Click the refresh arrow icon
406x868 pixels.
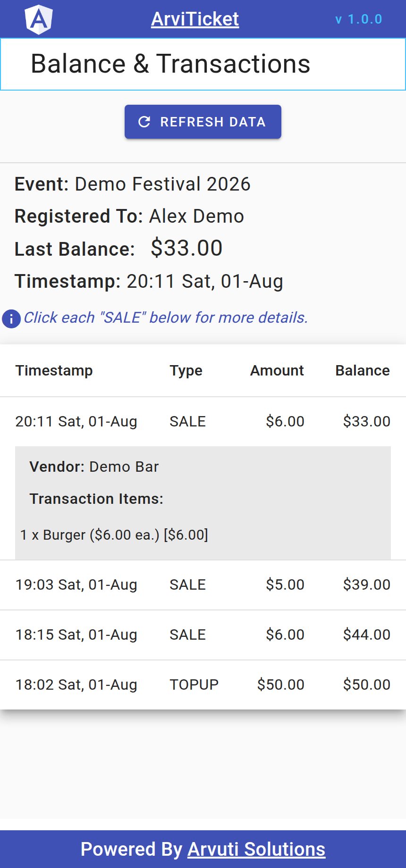(144, 122)
